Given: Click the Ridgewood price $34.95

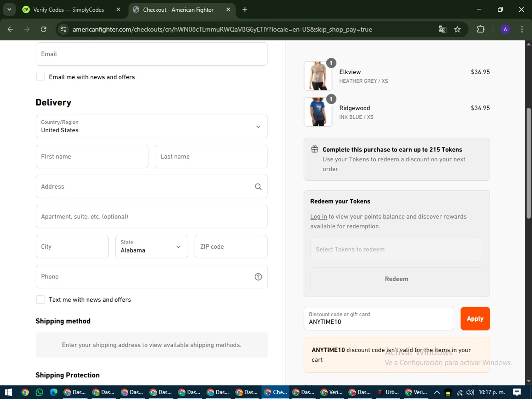Looking at the screenshot, I should pyautogui.click(x=480, y=108).
